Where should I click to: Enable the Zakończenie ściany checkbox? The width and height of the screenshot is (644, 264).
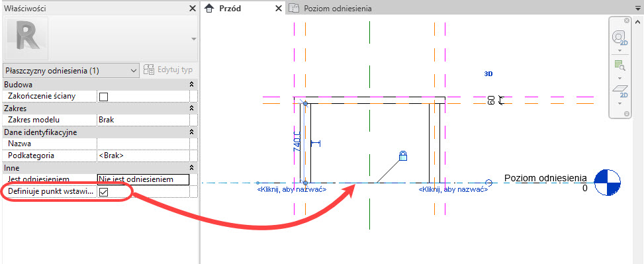click(103, 97)
